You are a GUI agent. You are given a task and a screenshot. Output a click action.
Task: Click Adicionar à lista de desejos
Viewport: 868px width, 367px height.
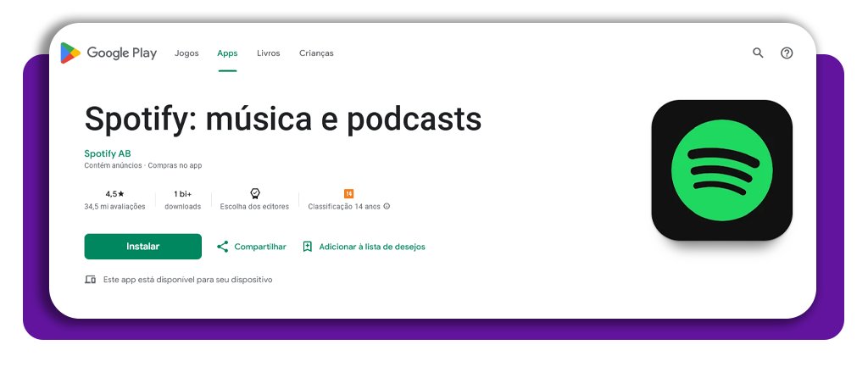[x=372, y=247]
